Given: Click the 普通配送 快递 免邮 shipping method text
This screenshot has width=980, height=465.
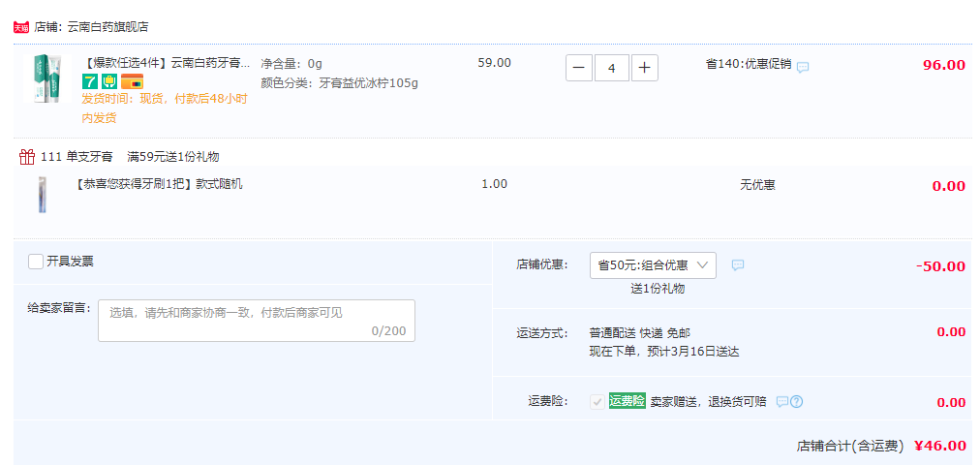Looking at the screenshot, I should [x=640, y=332].
